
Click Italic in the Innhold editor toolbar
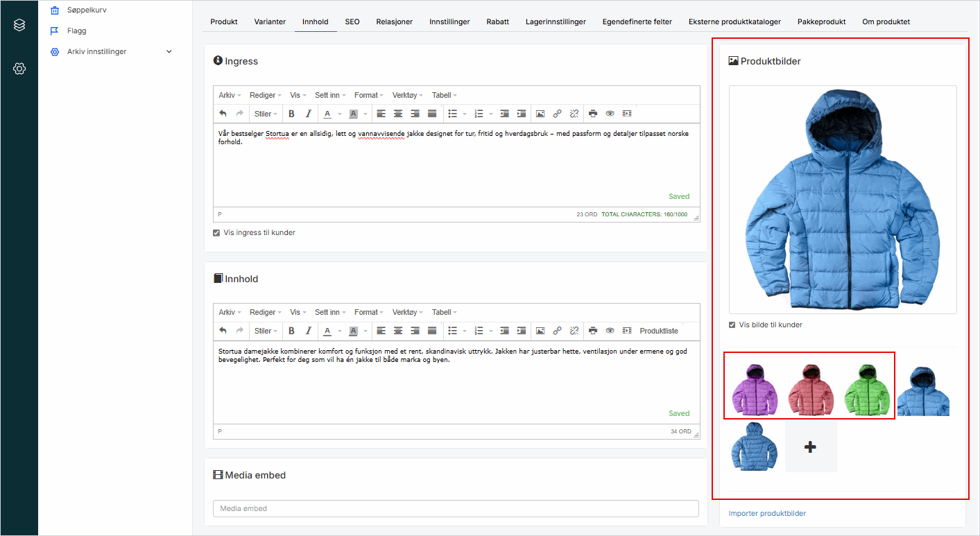coord(309,331)
